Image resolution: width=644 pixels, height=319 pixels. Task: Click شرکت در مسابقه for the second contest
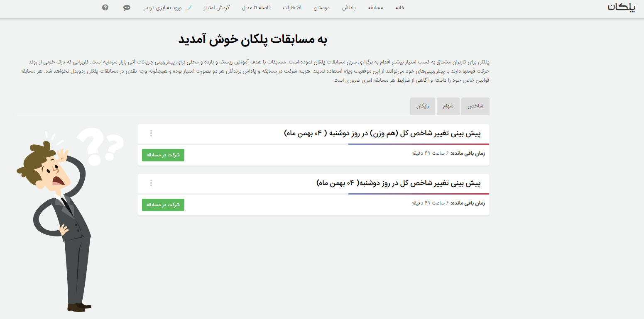coord(163,205)
